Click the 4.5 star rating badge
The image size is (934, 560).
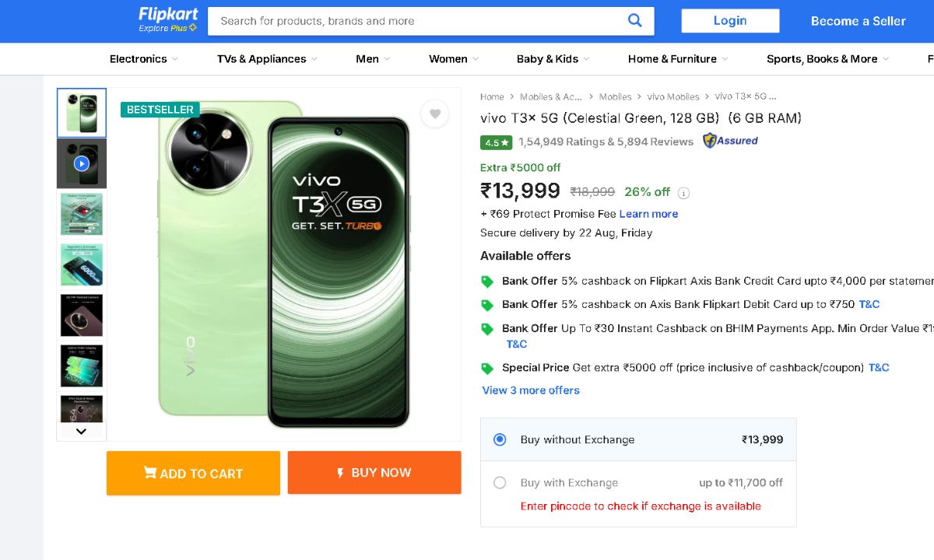click(x=496, y=142)
